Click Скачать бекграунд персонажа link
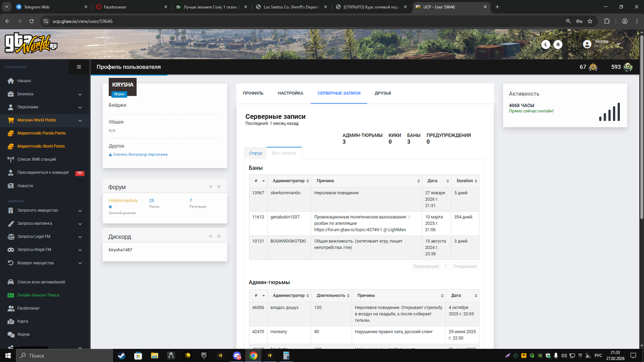Screen dimensions: 644x362 [138, 154]
